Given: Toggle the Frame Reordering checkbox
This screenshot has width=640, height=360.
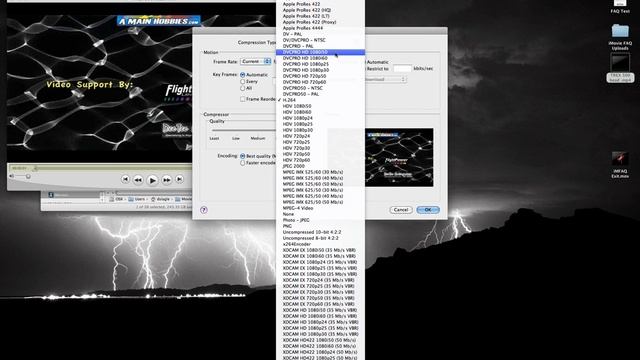Looking at the screenshot, I should point(242,99).
